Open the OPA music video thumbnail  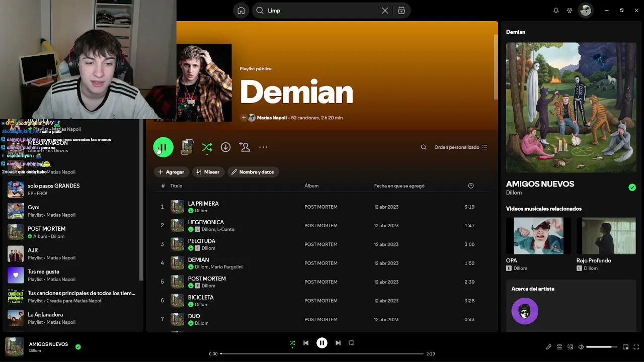tap(538, 236)
